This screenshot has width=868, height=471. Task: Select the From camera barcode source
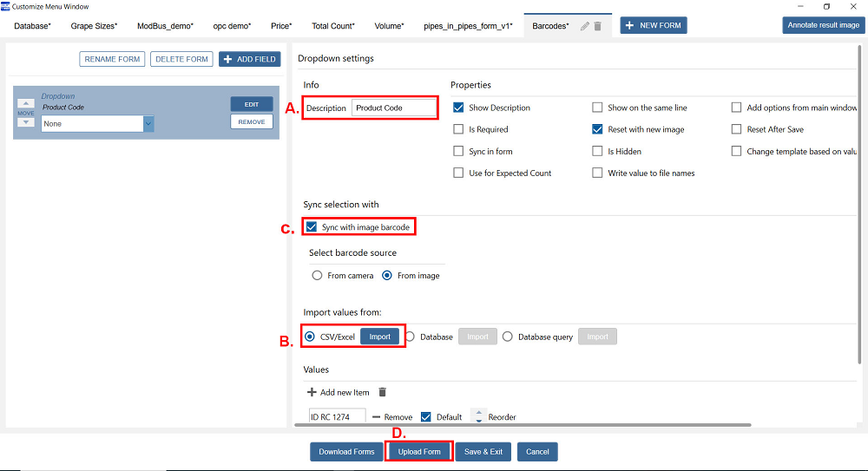[x=317, y=276]
